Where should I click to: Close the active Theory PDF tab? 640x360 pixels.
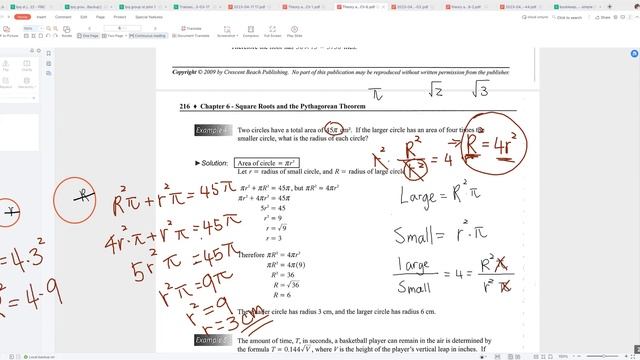coord(383,7)
